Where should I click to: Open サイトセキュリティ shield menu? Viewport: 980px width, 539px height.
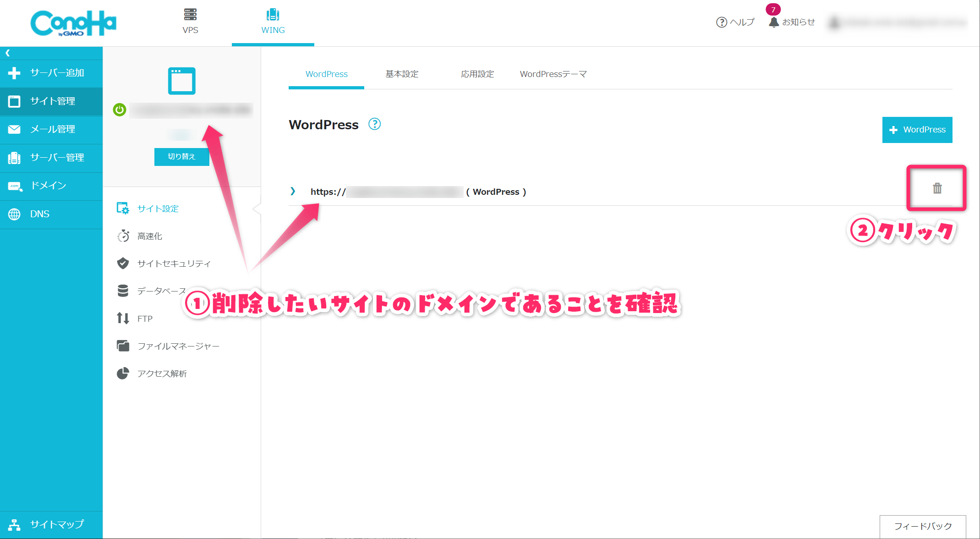pyautogui.click(x=173, y=264)
